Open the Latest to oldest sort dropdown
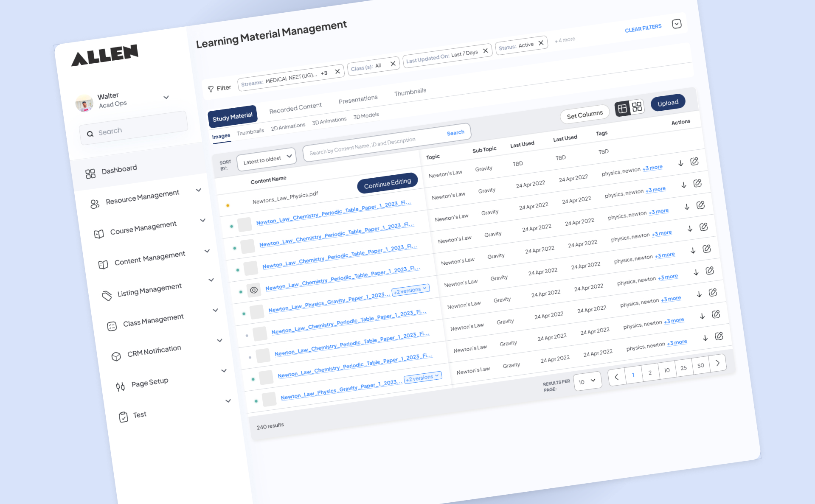Image resolution: width=815 pixels, height=504 pixels. click(267, 160)
